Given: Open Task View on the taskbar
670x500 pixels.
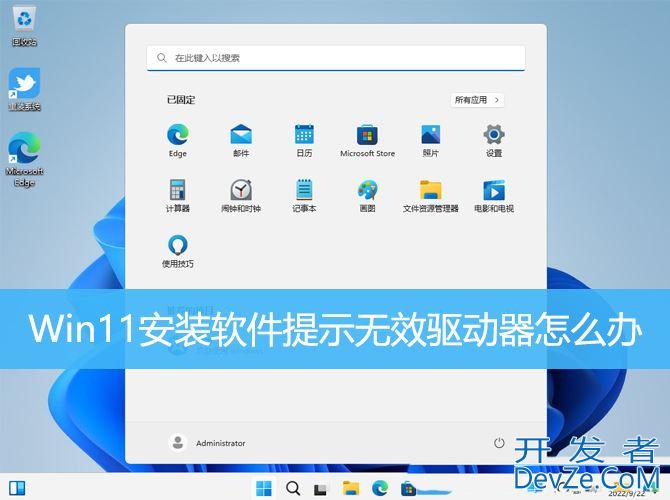Looking at the screenshot, I should click(321, 488).
